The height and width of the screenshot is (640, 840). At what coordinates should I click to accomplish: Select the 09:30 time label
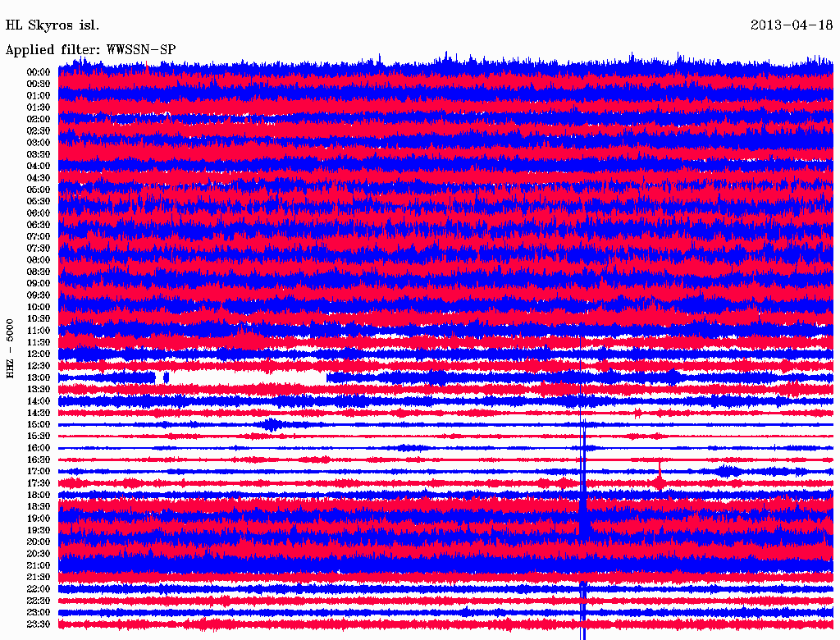(39, 295)
